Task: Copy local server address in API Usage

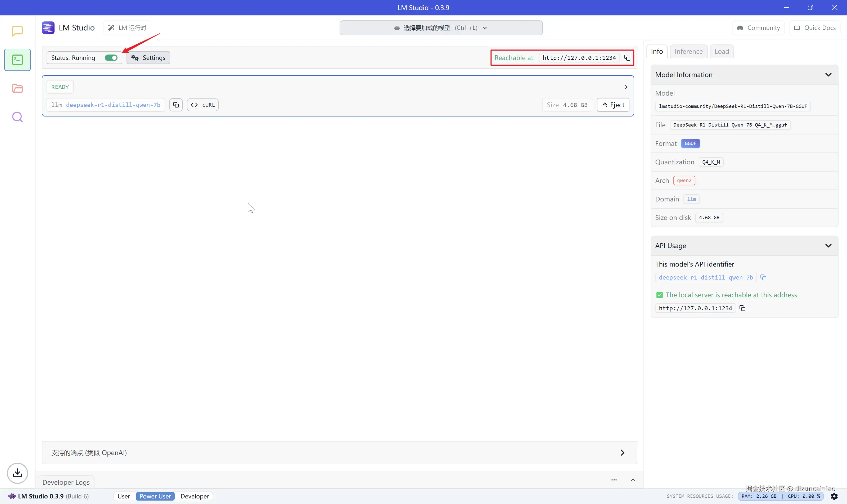Action: 742,308
